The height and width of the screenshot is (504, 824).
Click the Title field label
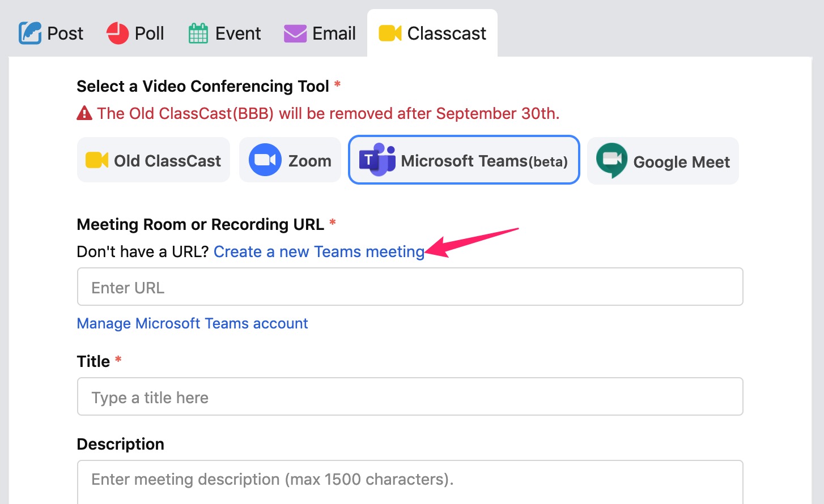coord(94,361)
